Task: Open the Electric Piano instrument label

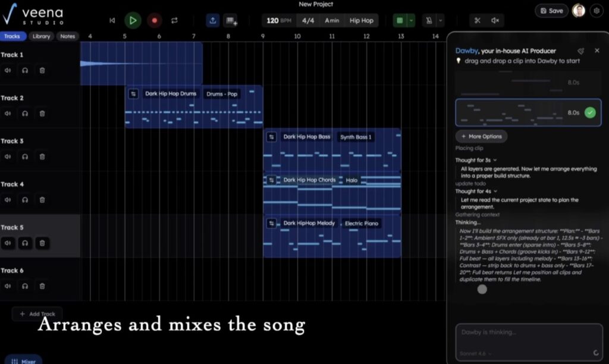Action: coord(361,224)
